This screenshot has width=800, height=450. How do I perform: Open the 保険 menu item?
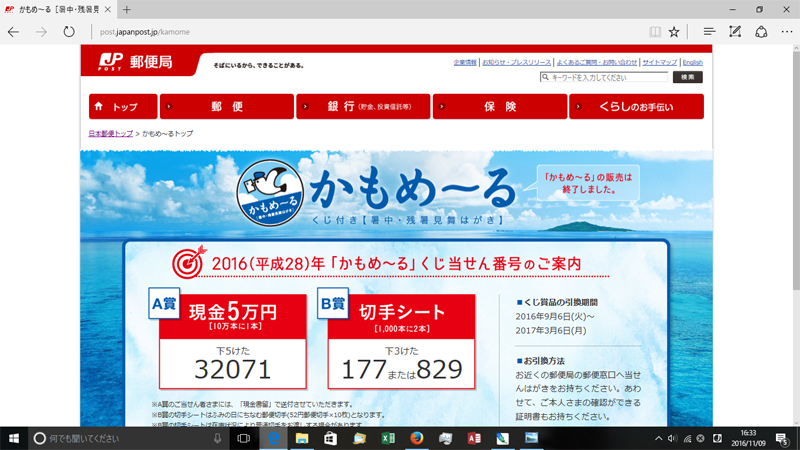click(x=499, y=106)
